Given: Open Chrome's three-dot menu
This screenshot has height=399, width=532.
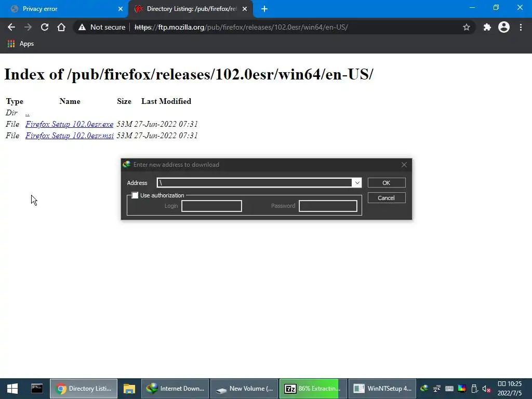Looking at the screenshot, I should [x=521, y=27].
